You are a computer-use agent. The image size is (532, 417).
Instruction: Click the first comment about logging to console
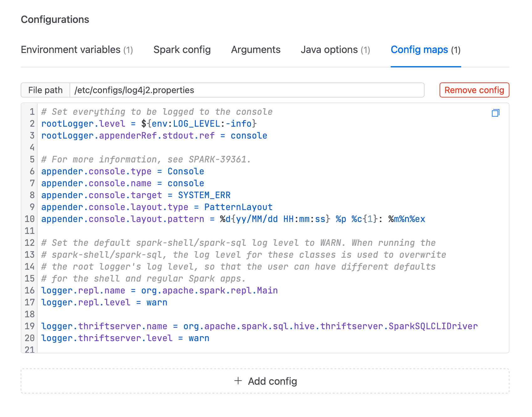pos(157,112)
